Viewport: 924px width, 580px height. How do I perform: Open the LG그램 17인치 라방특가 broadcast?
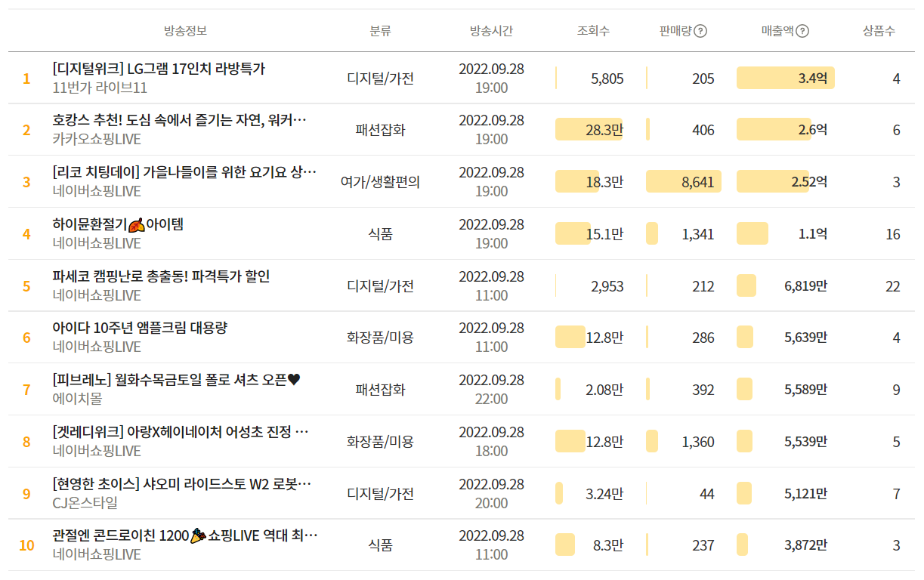pyautogui.click(x=159, y=69)
